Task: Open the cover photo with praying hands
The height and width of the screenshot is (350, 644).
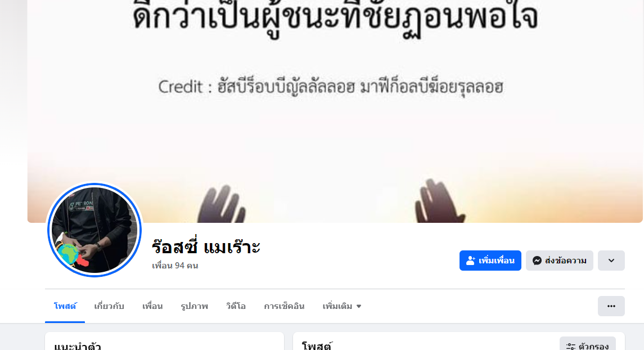Action: coord(335,111)
